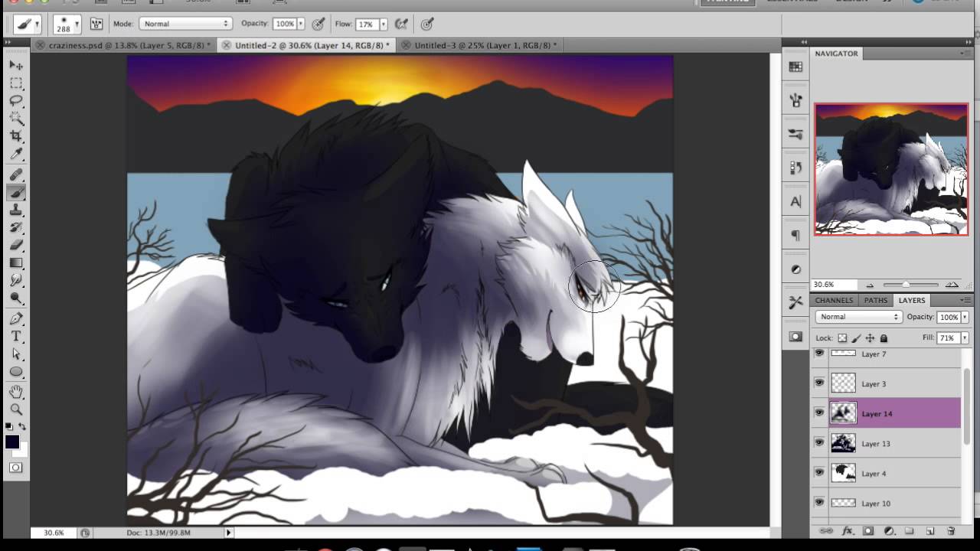Hide Layer 10 visibility eye
This screenshot has height=551, width=980.
pyautogui.click(x=819, y=503)
